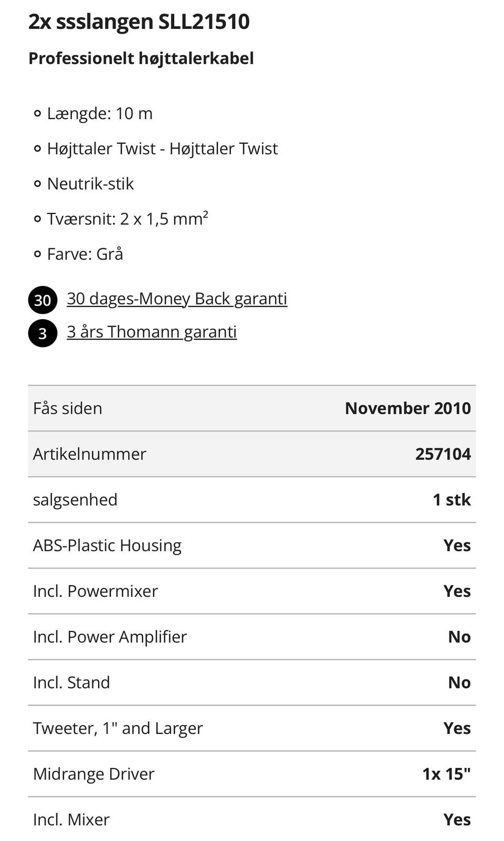This screenshot has height=841, width=504.
Task: Click the Midrange Driver 1x 15" value
Action: (x=447, y=774)
